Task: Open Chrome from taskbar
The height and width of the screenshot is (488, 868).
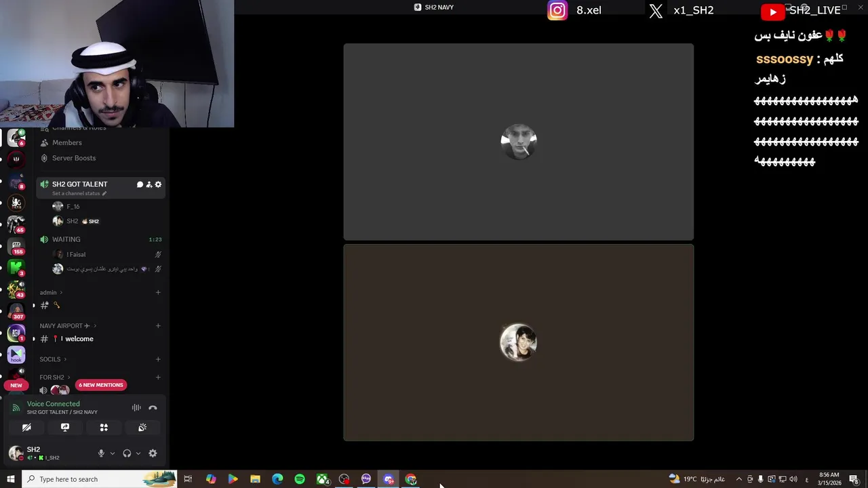Action: [x=411, y=479]
